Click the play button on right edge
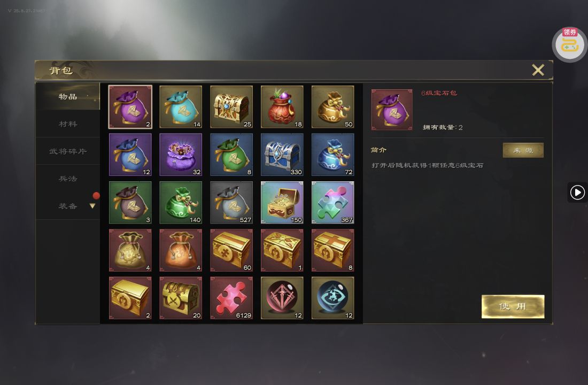The width and height of the screenshot is (588, 385). (577, 192)
